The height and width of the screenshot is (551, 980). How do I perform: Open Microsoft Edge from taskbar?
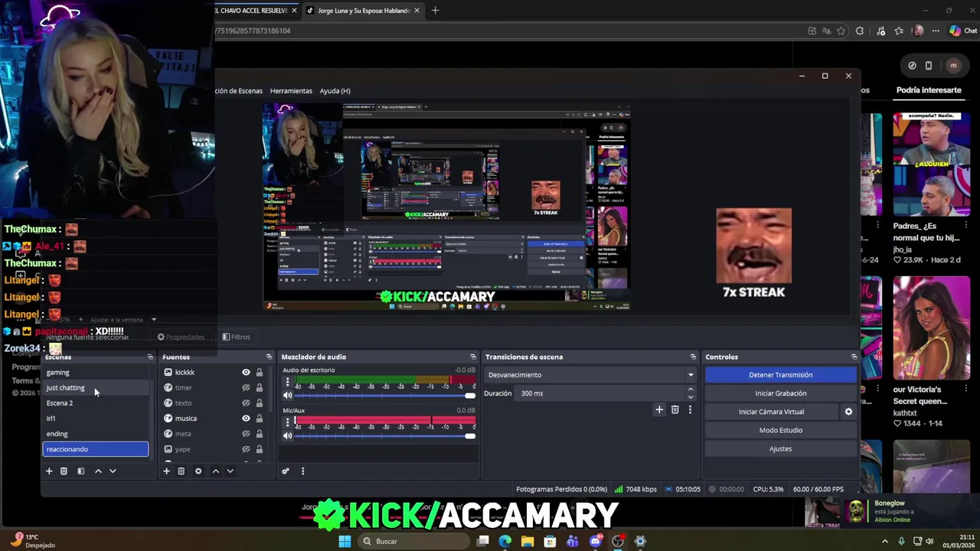(x=505, y=541)
